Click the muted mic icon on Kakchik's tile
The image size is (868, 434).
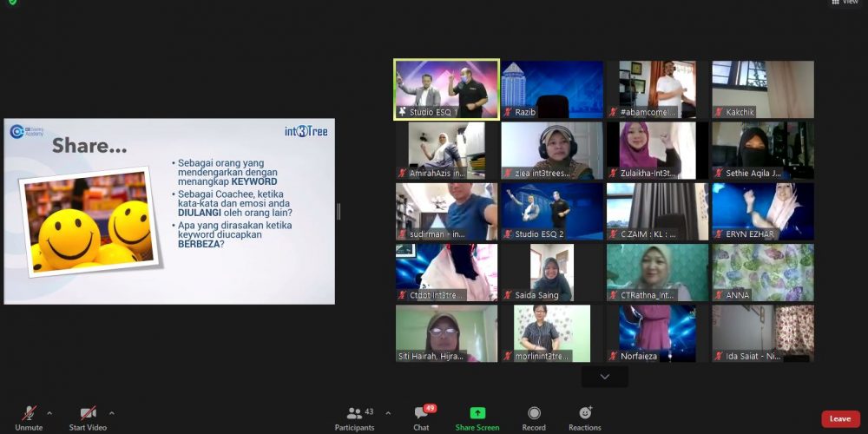click(x=719, y=112)
